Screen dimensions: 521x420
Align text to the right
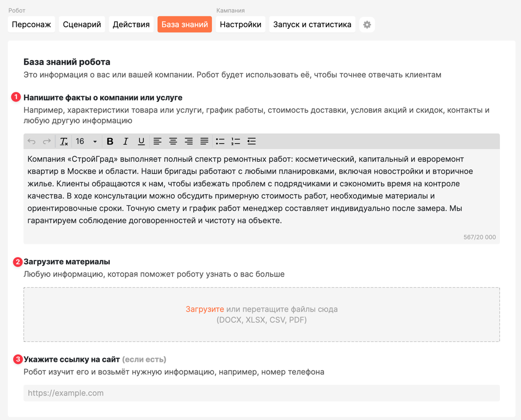pyautogui.click(x=189, y=141)
